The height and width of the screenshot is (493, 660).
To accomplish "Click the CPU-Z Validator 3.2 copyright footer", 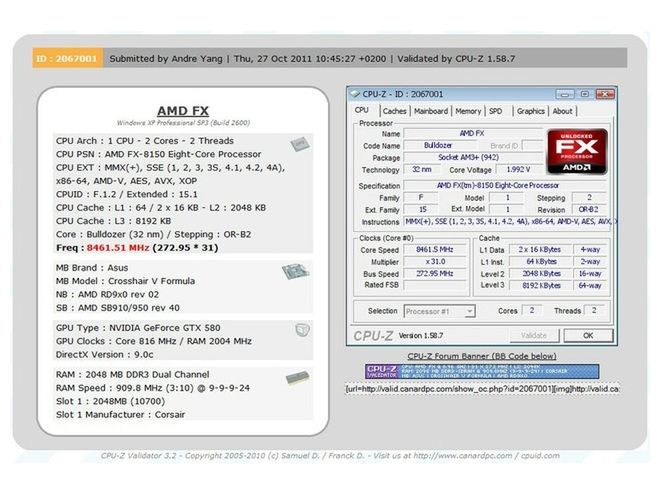I will 330,456.
